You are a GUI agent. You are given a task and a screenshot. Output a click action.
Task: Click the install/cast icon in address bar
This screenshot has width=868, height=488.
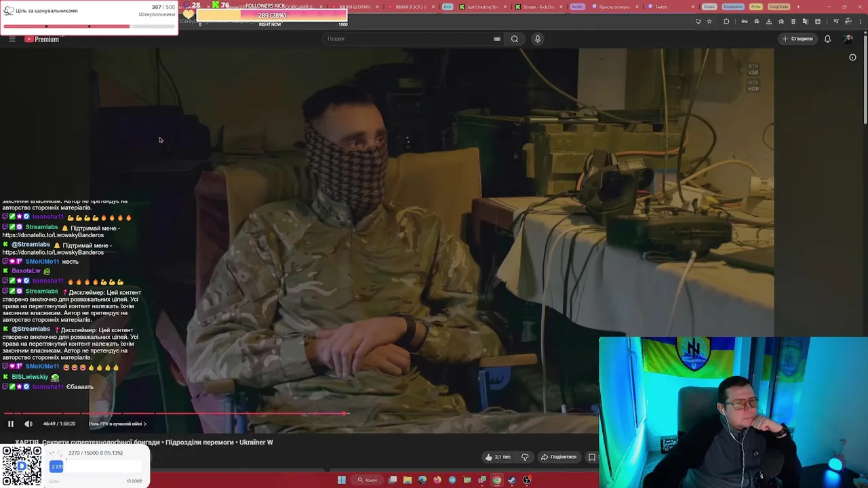(698, 22)
